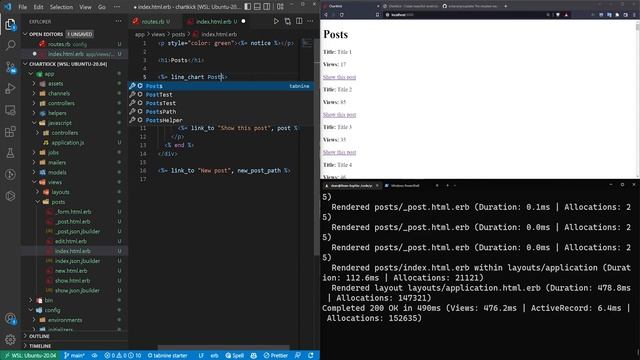Open application.js in file tree
Image resolution: width=640 pixels, height=360 pixels.
click(x=68, y=142)
